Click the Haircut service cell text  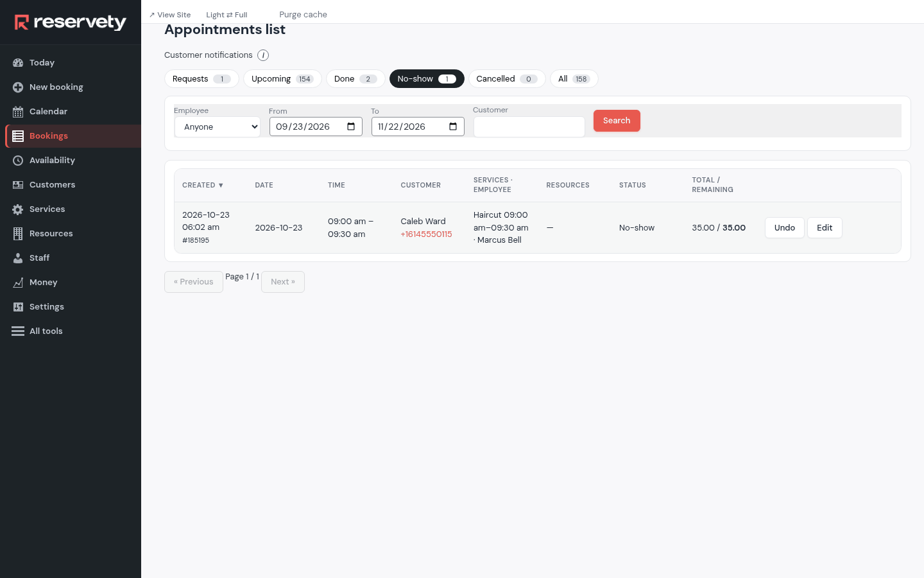tap(501, 227)
